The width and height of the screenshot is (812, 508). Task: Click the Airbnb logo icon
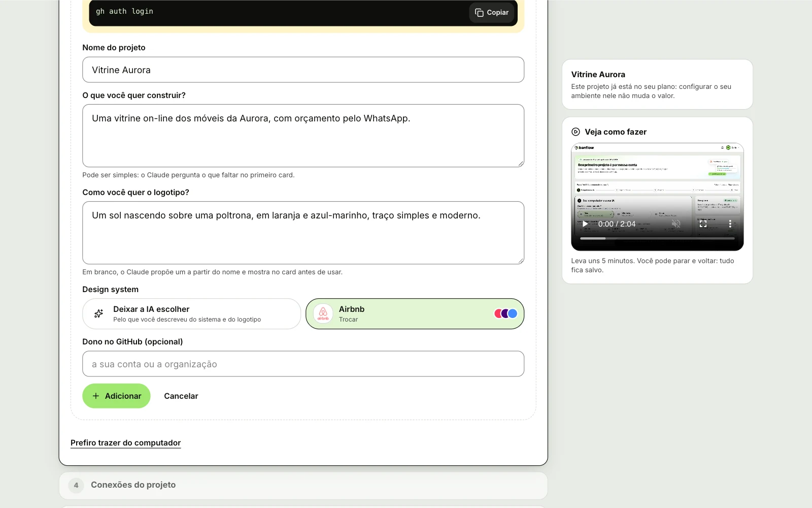point(323,314)
